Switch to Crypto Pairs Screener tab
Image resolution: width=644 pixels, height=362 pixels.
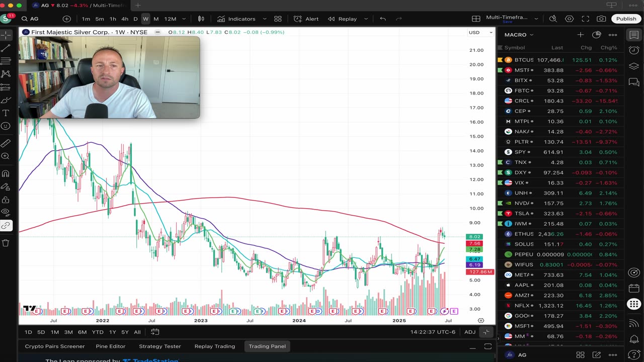pyautogui.click(x=55, y=346)
